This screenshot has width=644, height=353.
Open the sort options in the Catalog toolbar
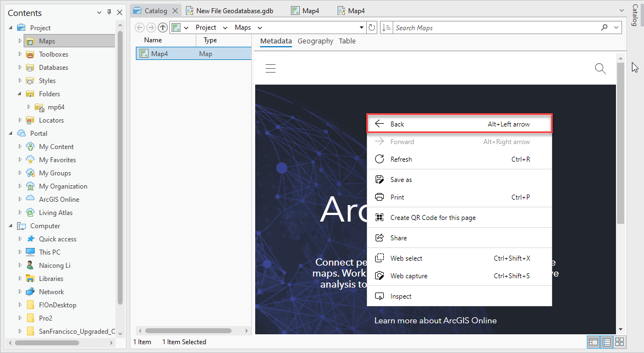(386, 27)
